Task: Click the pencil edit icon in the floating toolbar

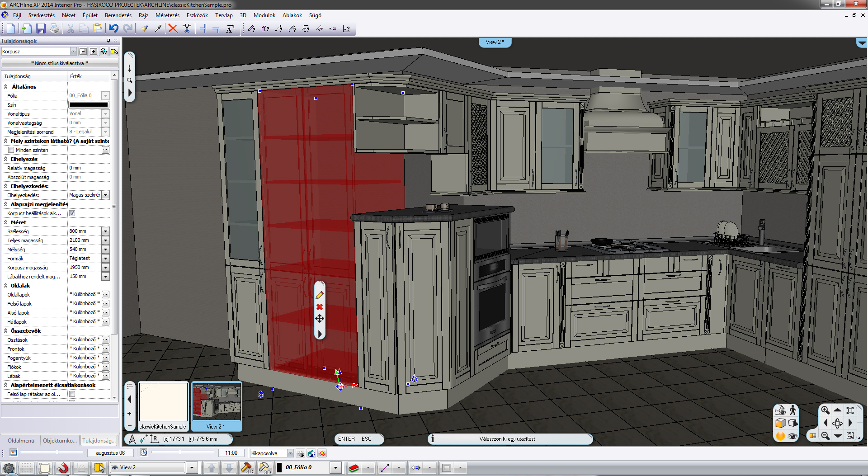Action: pyautogui.click(x=320, y=295)
